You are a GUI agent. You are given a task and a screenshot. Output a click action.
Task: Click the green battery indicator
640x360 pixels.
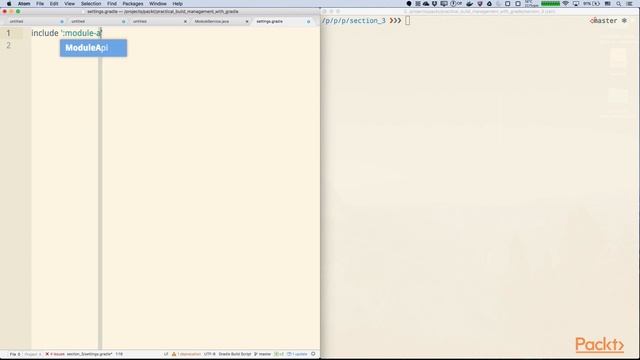click(x=550, y=4)
